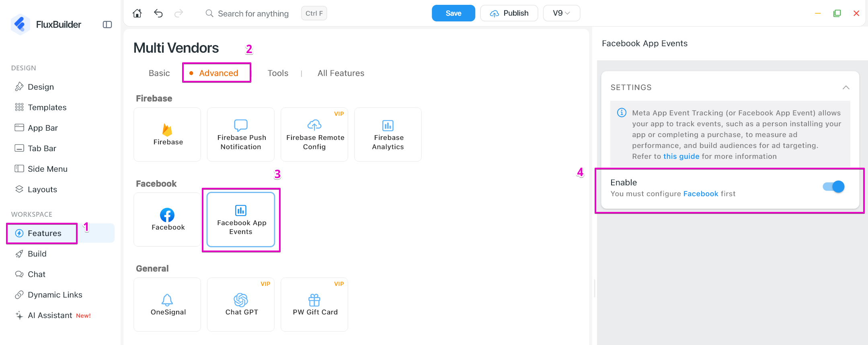
Task: Select the Facebook App Events card
Action: [241, 220]
